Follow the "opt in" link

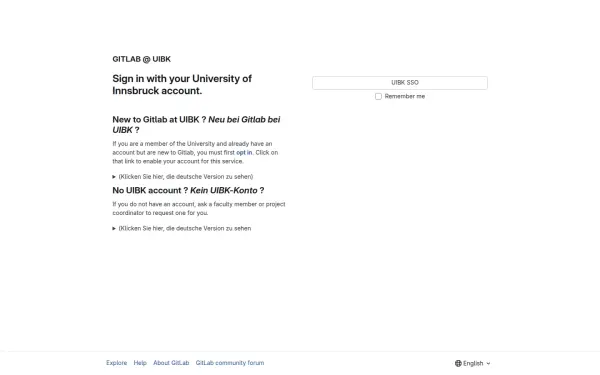[244, 153]
